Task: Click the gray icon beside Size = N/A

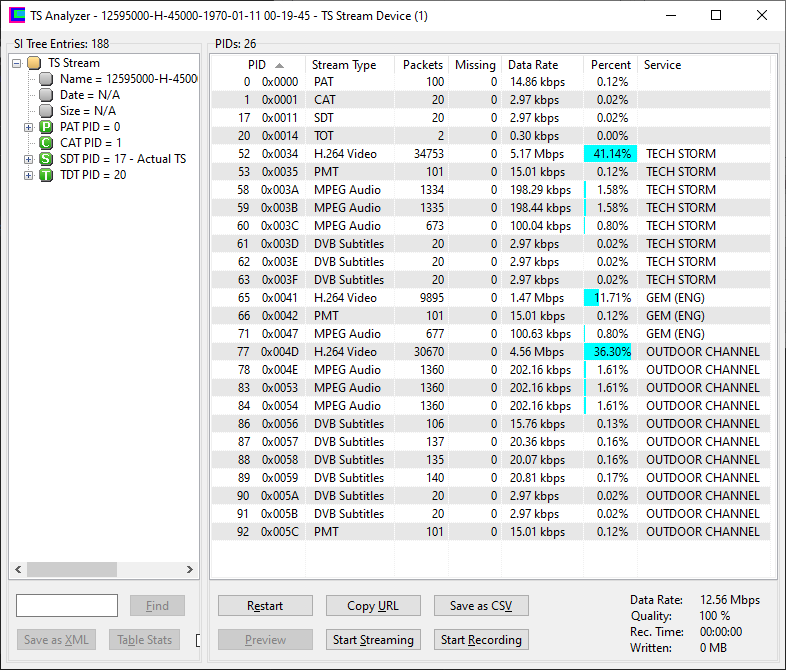Action: click(46, 111)
